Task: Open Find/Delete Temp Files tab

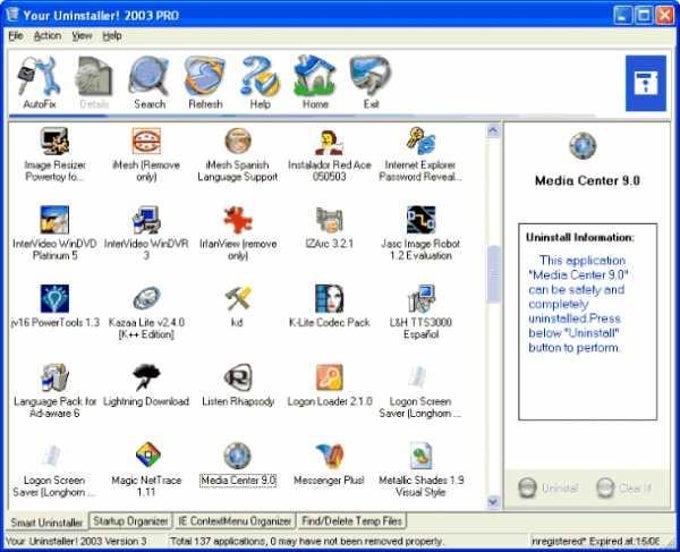Action: tap(352, 521)
